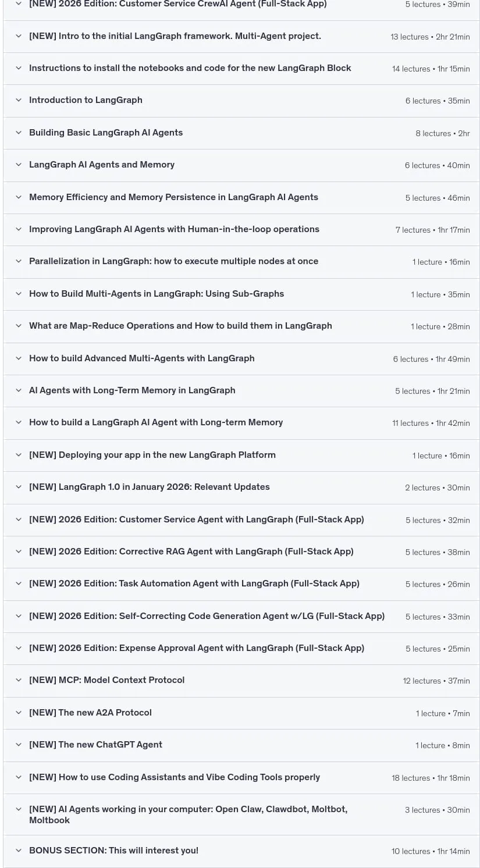Click chevron for AI Agents with Long-Term Memory

[19, 390]
